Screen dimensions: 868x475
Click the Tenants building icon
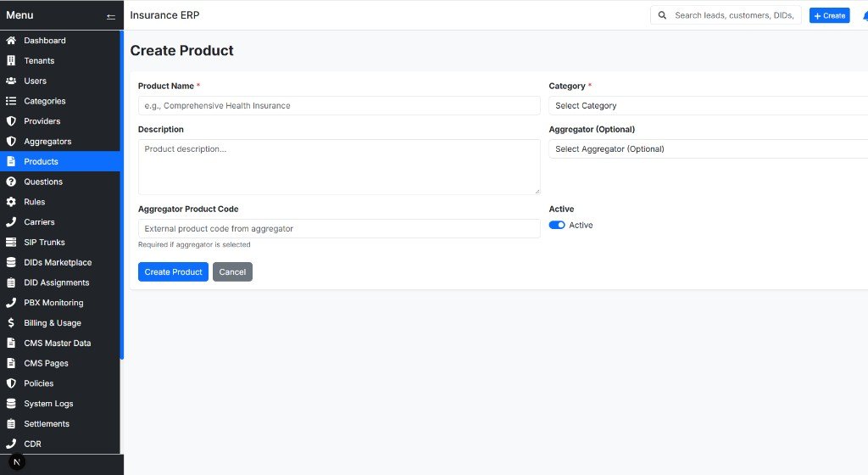(11, 60)
